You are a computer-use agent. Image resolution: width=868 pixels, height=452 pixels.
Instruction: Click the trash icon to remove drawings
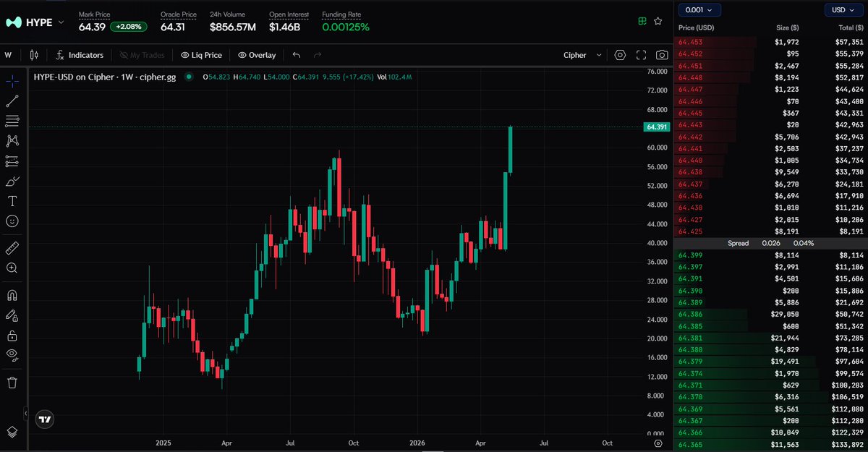coord(12,382)
